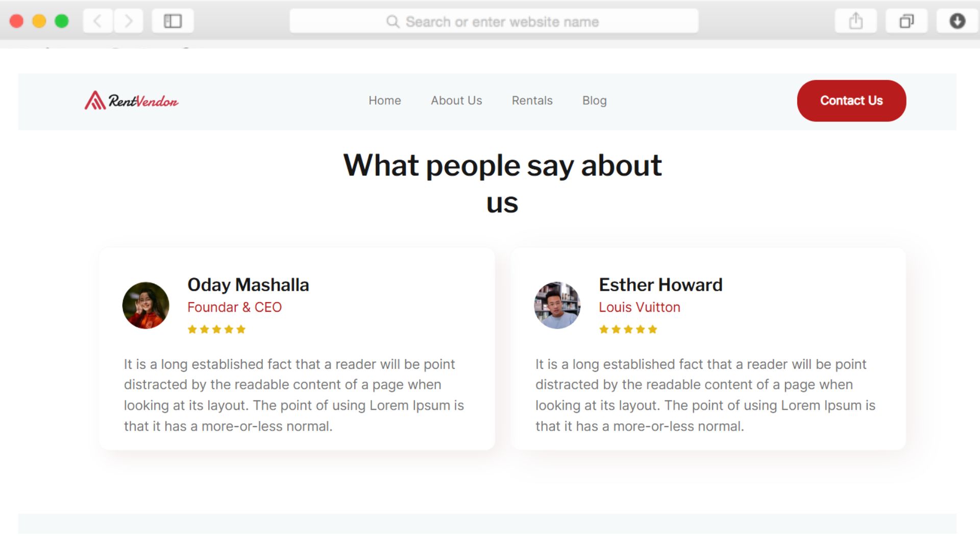Click Oday Mashalla's five-star rating

[216, 330]
